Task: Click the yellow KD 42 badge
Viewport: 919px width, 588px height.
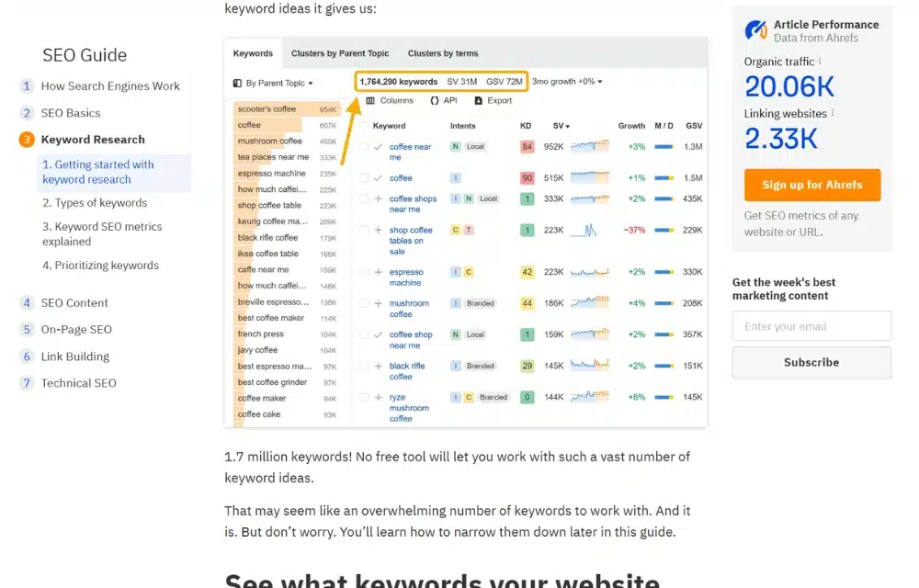Action: [527, 272]
